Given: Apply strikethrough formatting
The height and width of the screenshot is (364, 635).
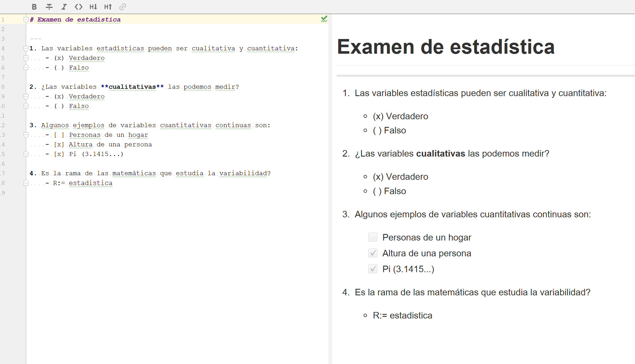Looking at the screenshot, I should (x=49, y=7).
